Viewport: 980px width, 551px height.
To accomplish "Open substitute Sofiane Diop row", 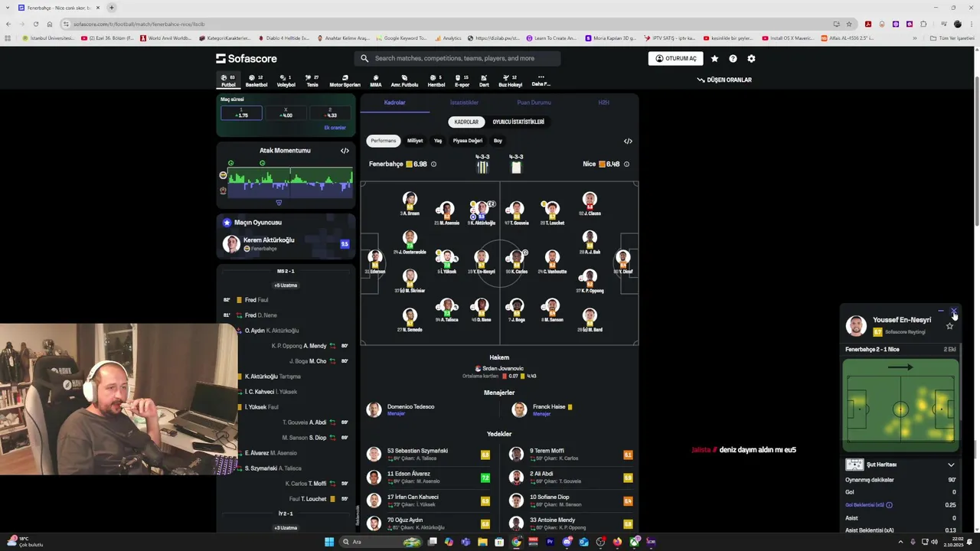I will 571,500.
